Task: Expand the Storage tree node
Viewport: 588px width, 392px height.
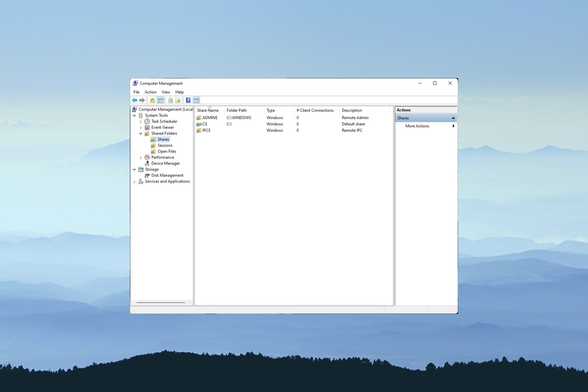Action: click(134, 169)
